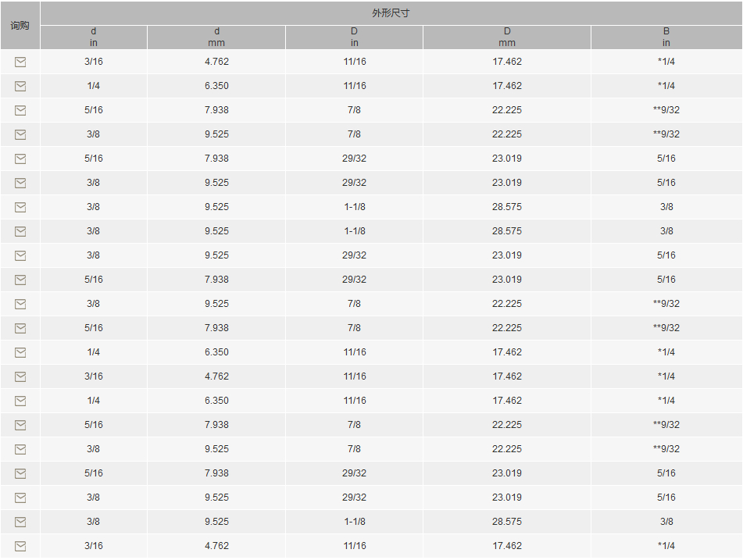Select the 'd mm' column header
The width and height of the screenshot is (743, 560).
(216, 37)
